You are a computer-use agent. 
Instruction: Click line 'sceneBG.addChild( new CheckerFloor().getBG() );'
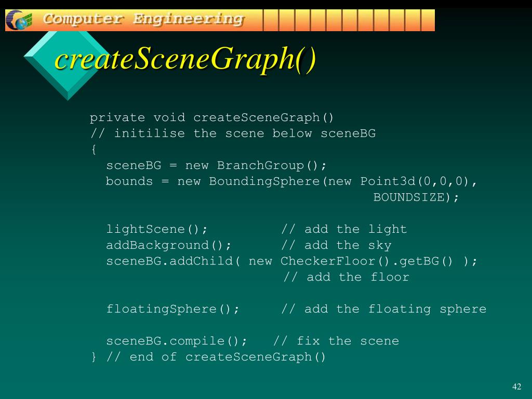[291, 261]
